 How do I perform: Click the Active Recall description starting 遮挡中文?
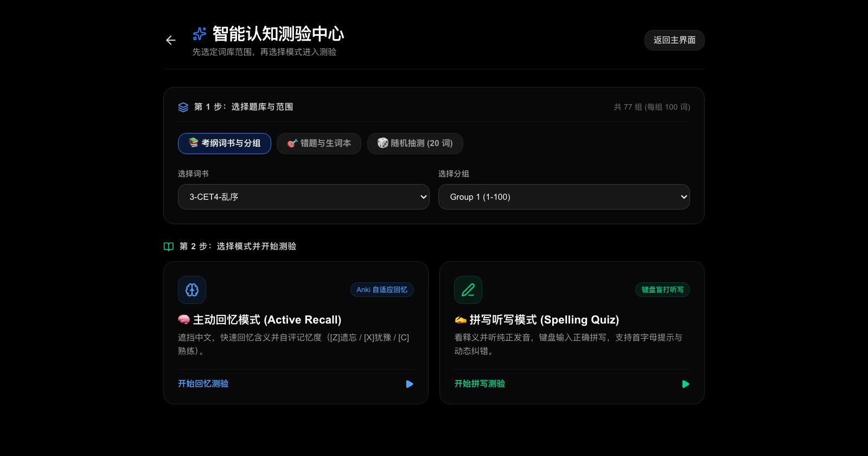[x=293, y=344]
